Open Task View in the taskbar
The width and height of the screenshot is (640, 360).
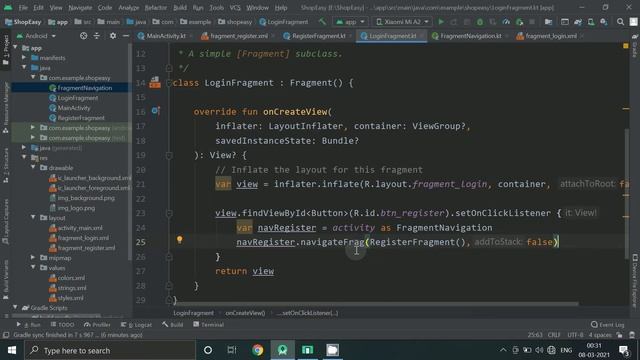232,350
